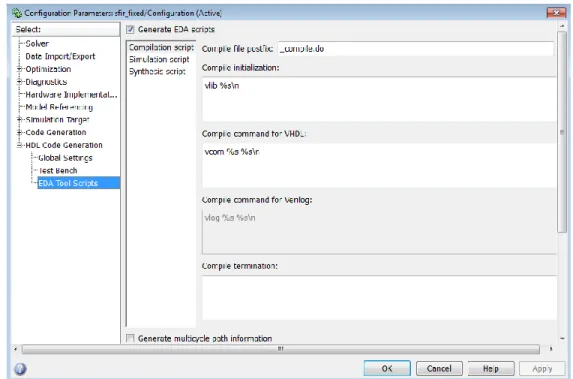This screenshot has width=573, height=379.
Task: Click the horizontal scrollbar thumb
Action: pos(281,349)
